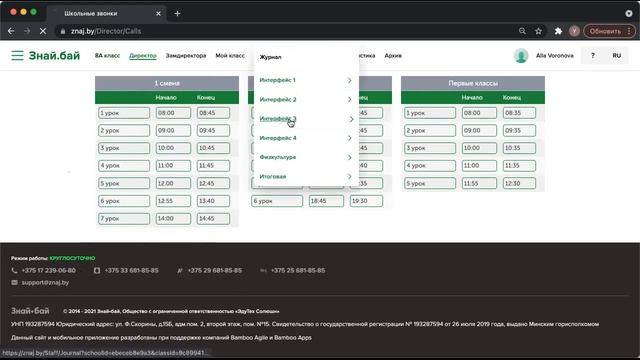Screen dimensions: 640x360
Task: Edit Первые классы 5 урок start 11:55
Action: click(479, 183)
